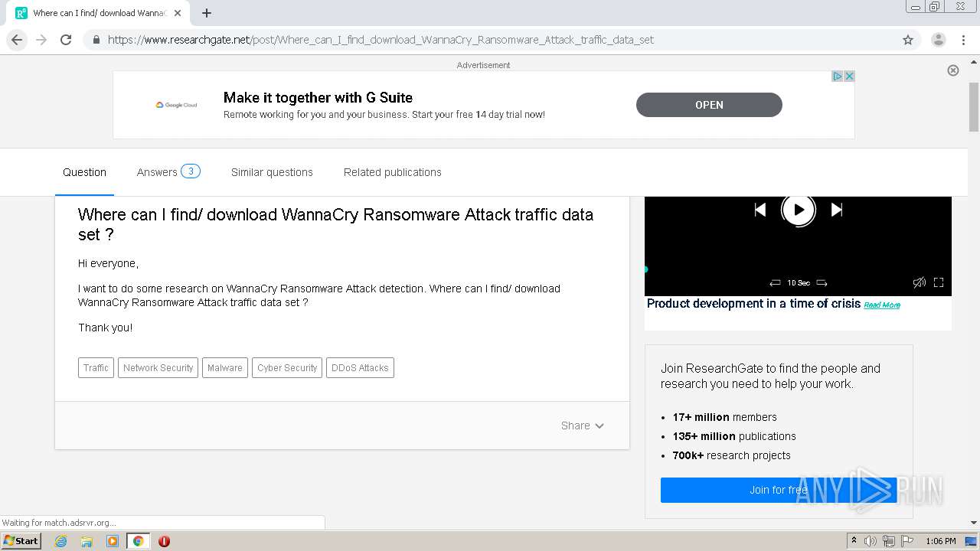This screenshot has height=551, width=980.
Task: Switch to the Question tab
Action: pyautogui.click(x=84, y=172)
